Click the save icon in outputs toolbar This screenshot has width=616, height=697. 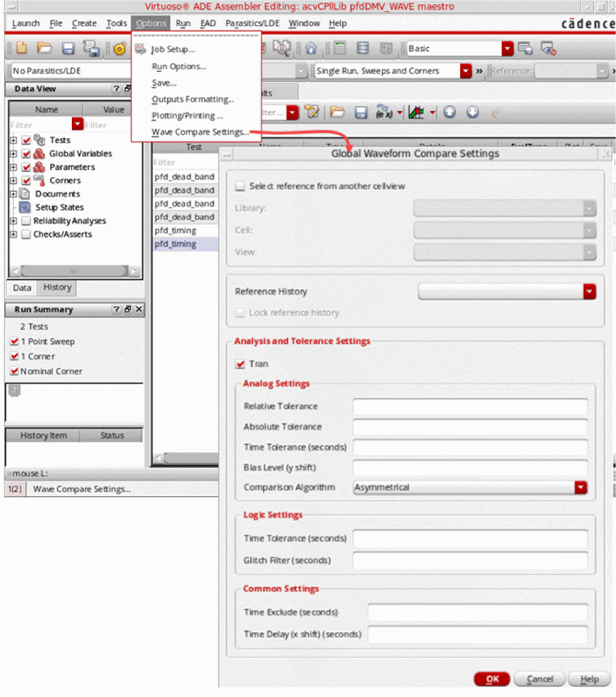(x=361, y=113)
